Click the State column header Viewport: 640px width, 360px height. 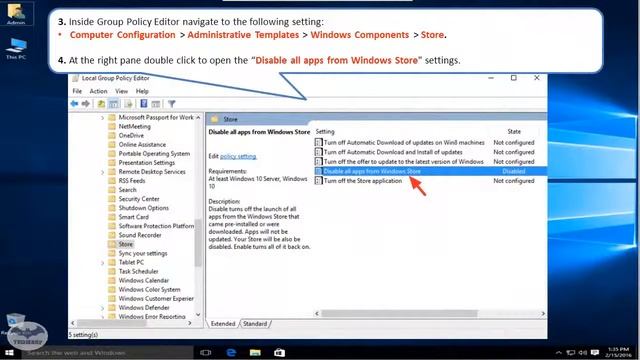(x=514, y=131)
